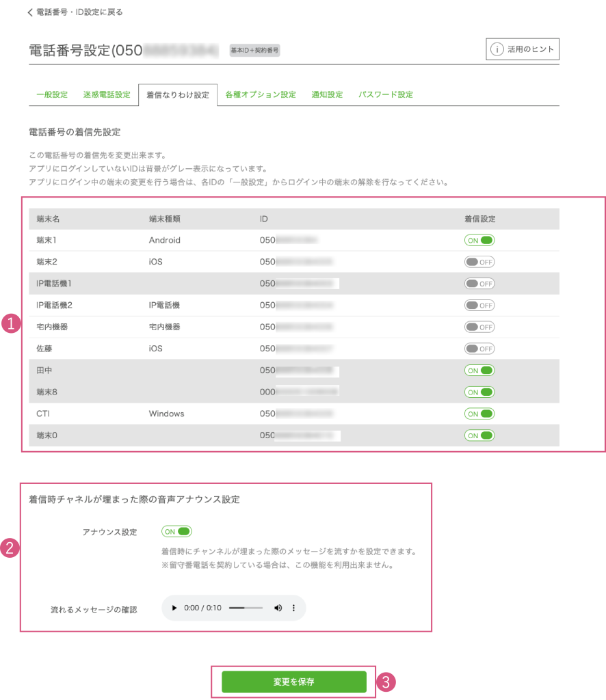Turn off 端末1 Android incoming toggle
The image size is (606, 700).
pos(479,240)
